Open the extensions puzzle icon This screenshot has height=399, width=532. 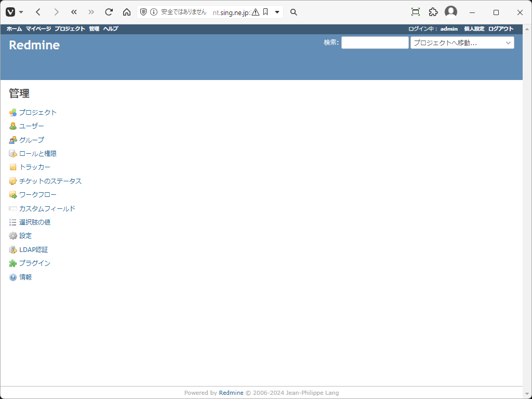(433, 12)
